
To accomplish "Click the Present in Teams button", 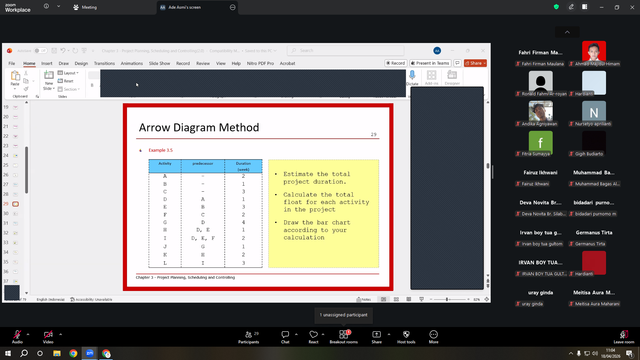I will click(430, 63).
